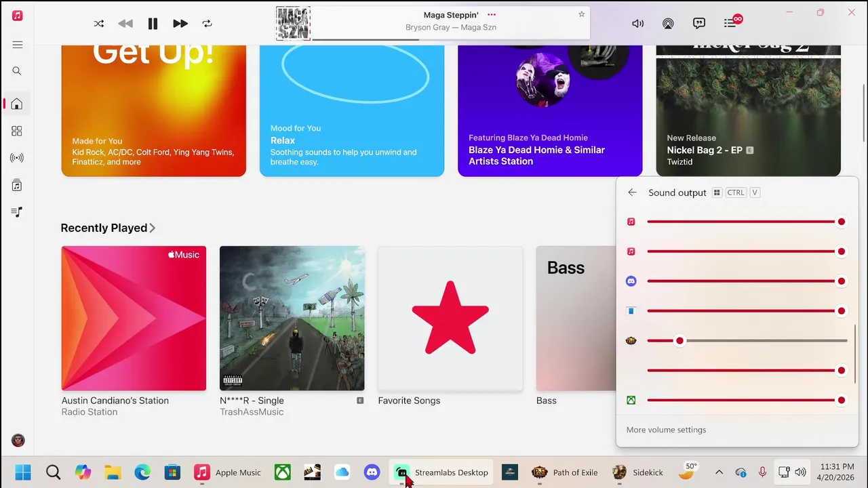Pause the currently playing song
Image resolution: width=868 pixels, height=488 pixels.
pyautogui.click(x=153, y=24)
